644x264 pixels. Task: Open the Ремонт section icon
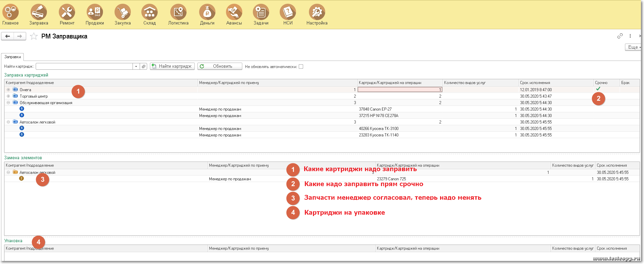pos(67,13)
